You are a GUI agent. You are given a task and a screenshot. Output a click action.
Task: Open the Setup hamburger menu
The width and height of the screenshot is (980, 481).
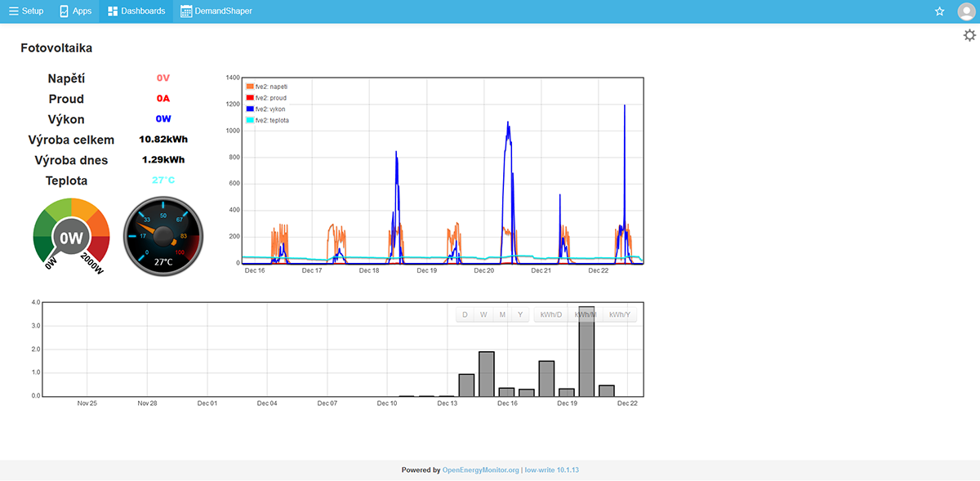coord(25,11)
